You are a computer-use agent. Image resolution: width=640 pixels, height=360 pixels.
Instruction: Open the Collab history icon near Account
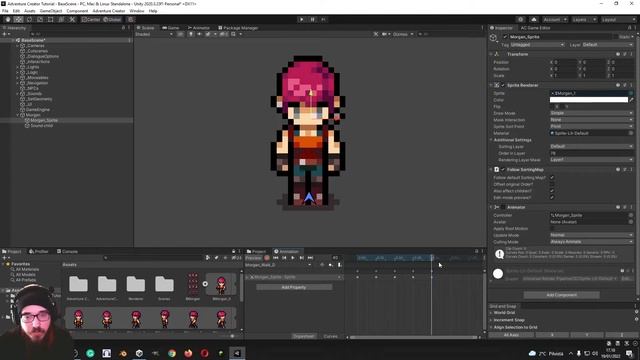pos(520,19)
